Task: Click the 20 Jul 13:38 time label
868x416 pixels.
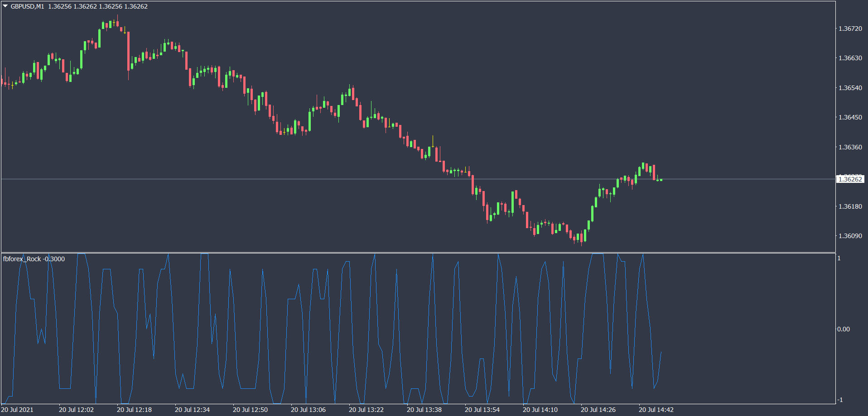Action: click(424, 410)
